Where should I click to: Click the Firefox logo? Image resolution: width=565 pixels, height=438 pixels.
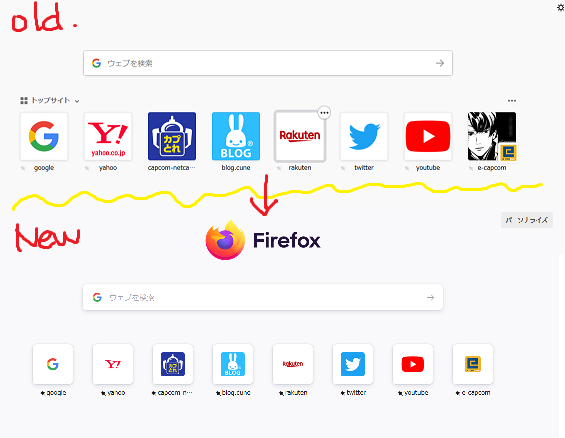(263, 240)
